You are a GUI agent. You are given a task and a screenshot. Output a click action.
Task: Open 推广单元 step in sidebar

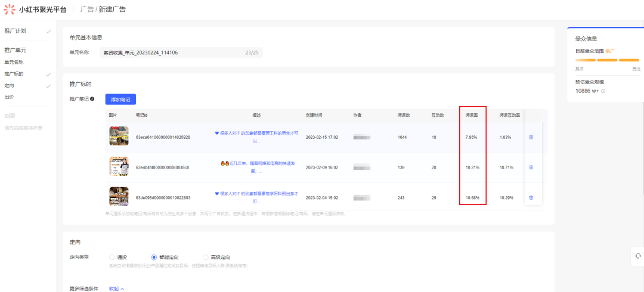point(15,50)
